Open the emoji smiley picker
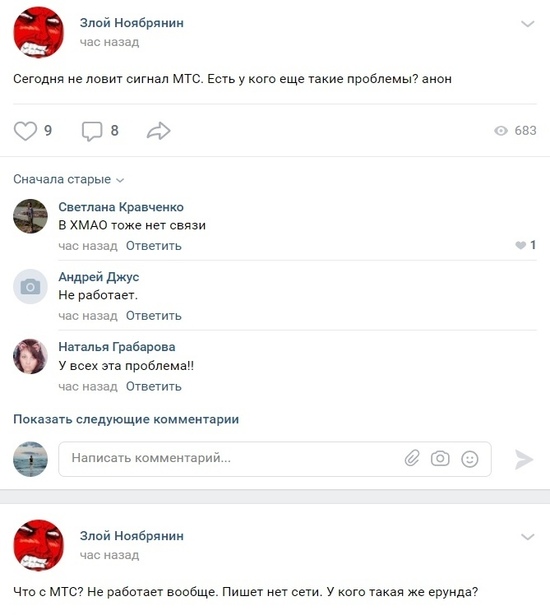Screen dimensions: 550x615 click(470, 459)
